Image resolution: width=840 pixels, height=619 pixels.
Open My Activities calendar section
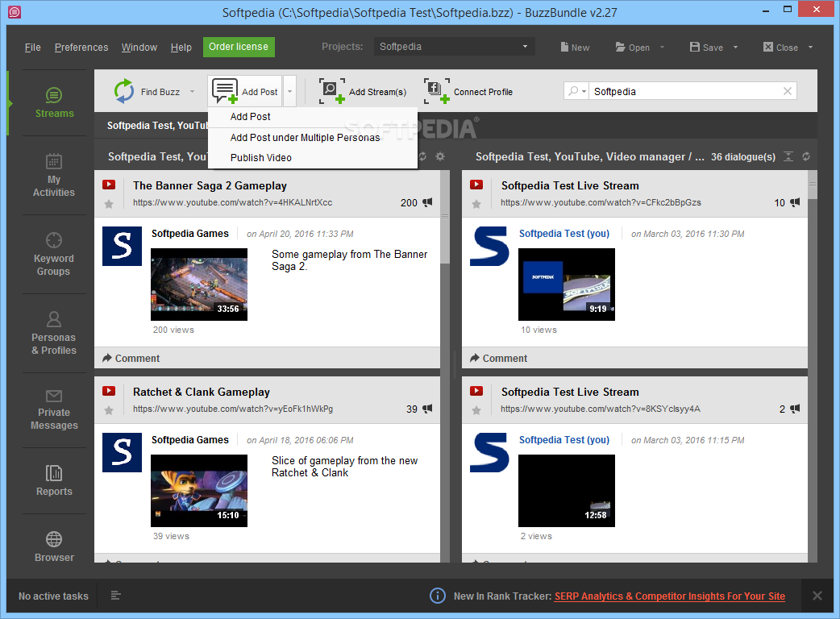click(54, 175)
